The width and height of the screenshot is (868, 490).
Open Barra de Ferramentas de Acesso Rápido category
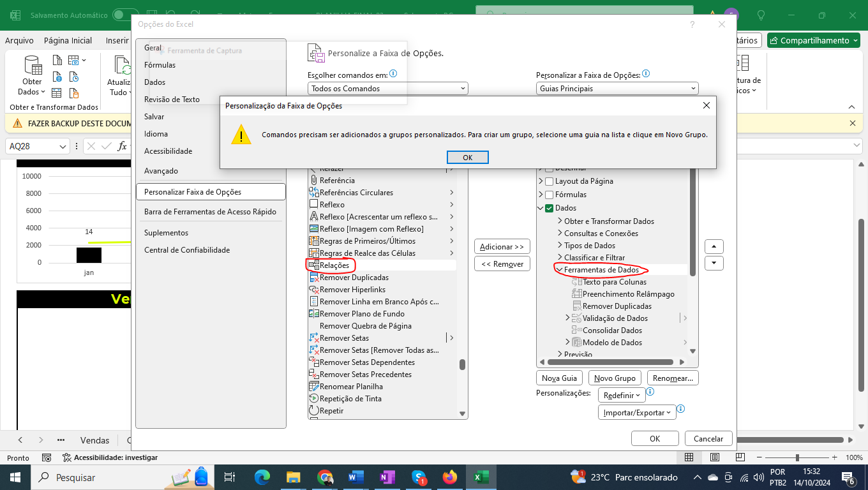point(211,212)
